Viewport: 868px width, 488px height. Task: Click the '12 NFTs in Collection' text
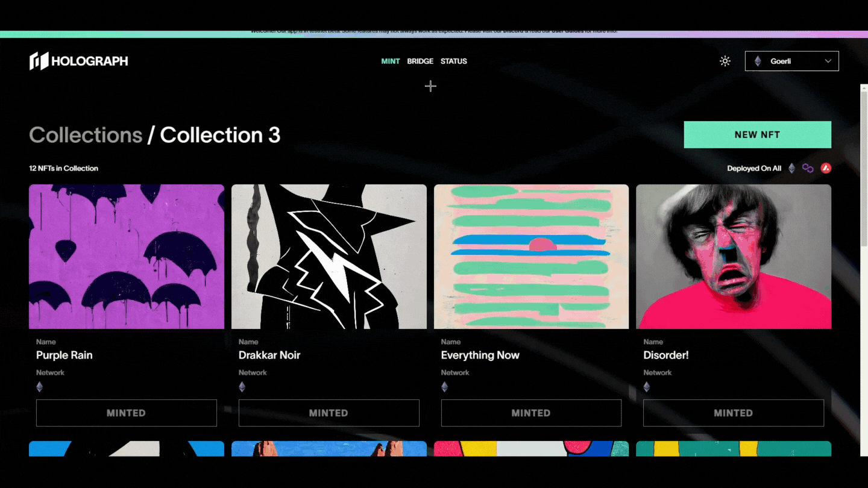[64, 168]
